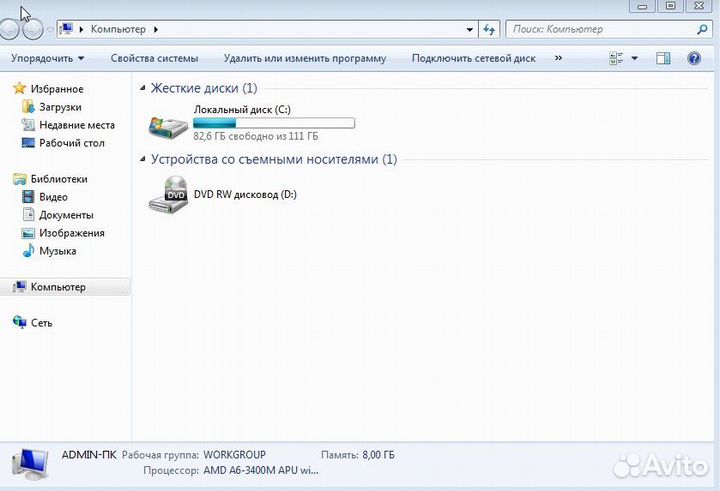Open the view options dropdown arrow
The image size is (720, 491).
(x=634, y=58)
